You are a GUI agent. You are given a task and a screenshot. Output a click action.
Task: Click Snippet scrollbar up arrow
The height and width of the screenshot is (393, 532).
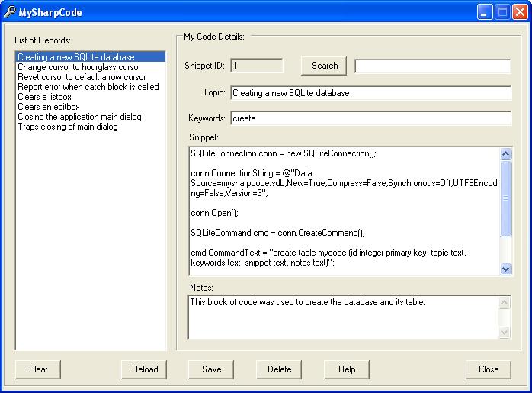click(505, 154)
